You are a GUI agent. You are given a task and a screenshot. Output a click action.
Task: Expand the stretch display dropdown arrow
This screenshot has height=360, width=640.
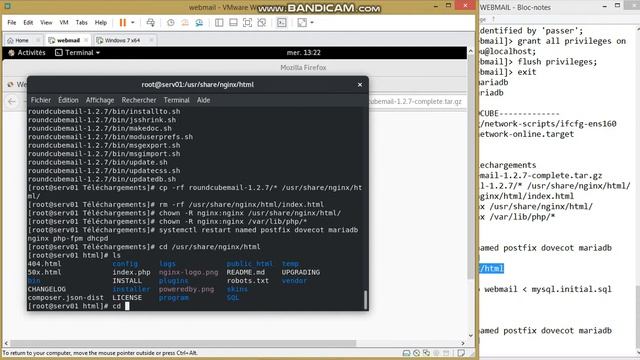pyautogui.click(x=312, y=22)
